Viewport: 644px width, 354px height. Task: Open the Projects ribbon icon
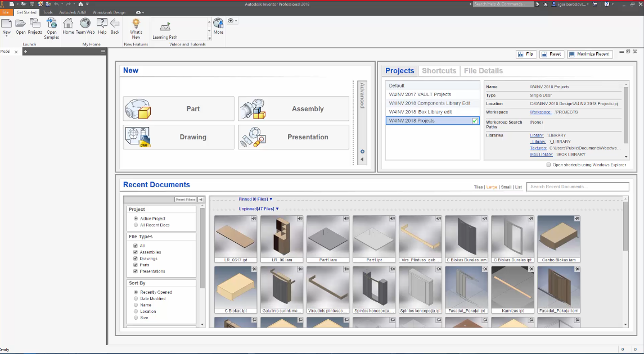35,24
